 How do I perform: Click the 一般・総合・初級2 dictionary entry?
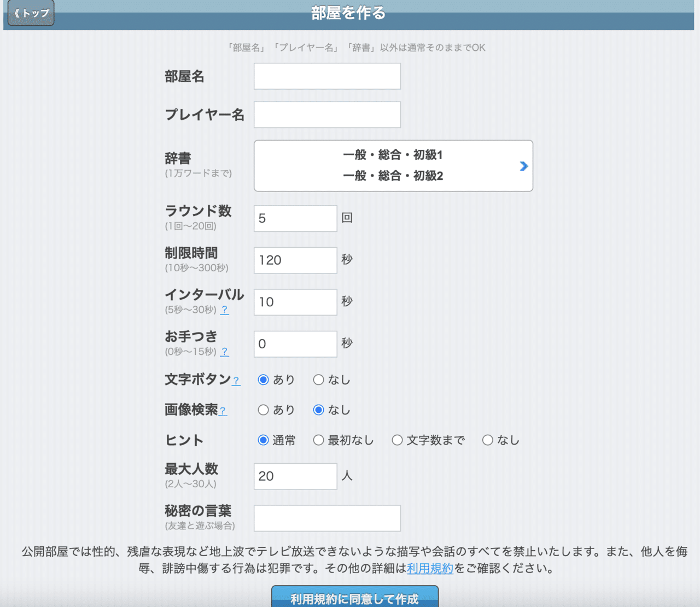[393, 176]
